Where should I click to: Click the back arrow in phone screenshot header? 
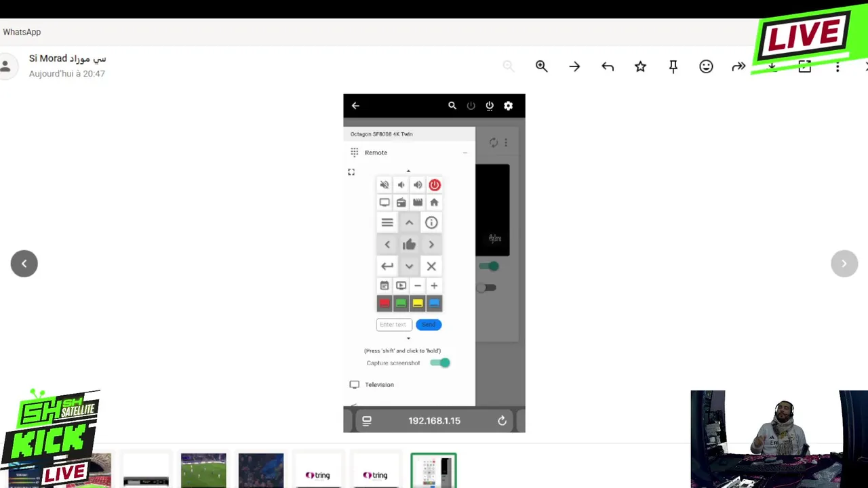[355, 106]
